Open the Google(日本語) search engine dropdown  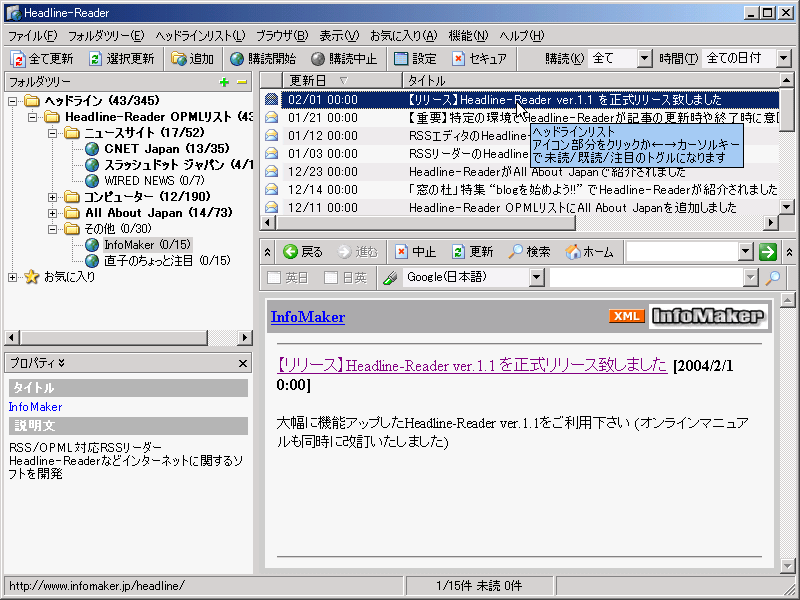536,278
